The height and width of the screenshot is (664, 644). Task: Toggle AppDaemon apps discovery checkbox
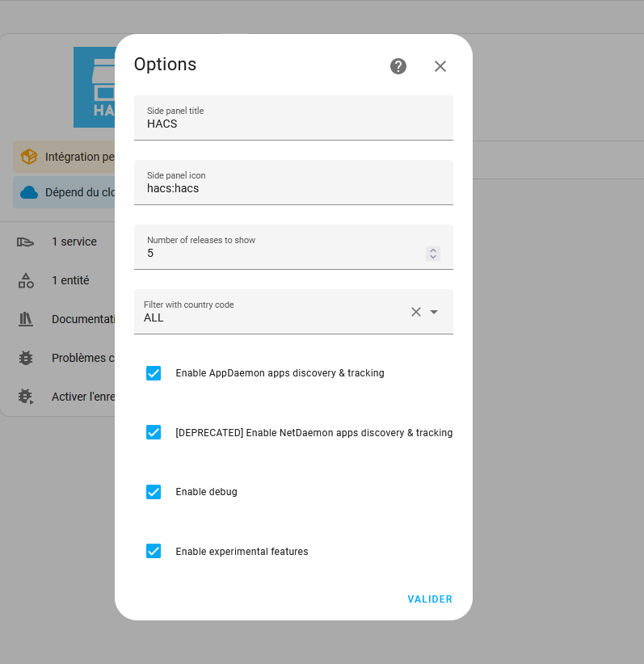coord(154,373)
